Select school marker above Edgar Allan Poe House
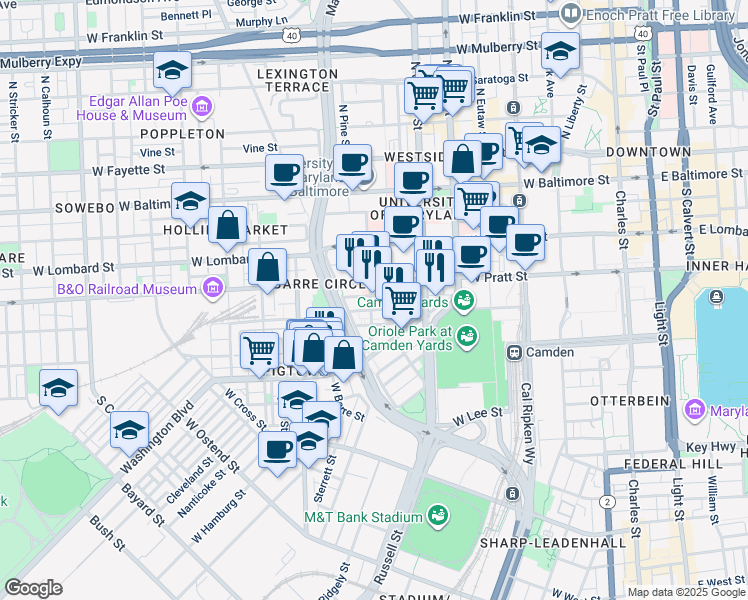This screenshot has width=748, height=600. [172, 71]
